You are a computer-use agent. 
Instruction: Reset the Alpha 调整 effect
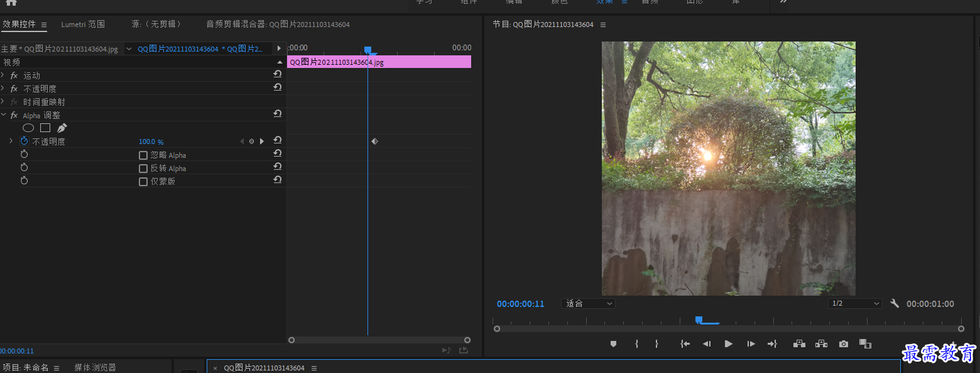[x=277, y=114]
